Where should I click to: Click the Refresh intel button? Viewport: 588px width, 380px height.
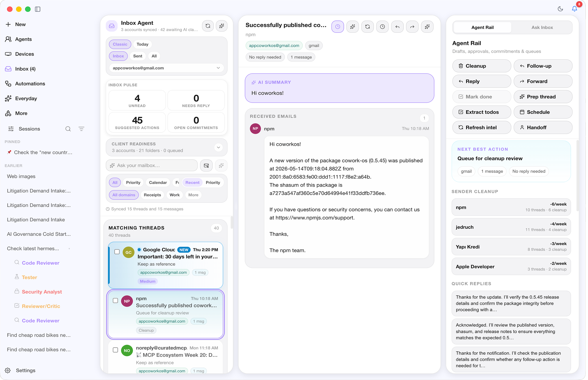coord(482,127)
